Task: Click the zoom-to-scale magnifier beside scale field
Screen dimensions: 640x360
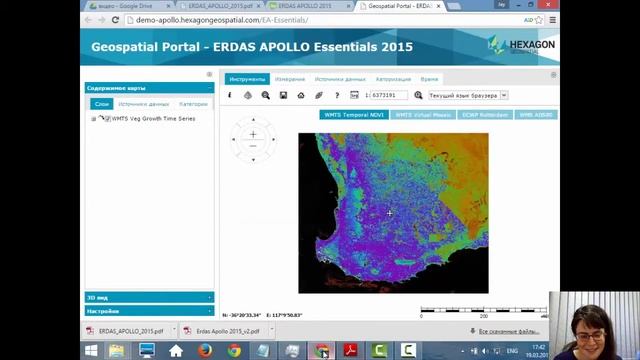Action: click(418, 95)
